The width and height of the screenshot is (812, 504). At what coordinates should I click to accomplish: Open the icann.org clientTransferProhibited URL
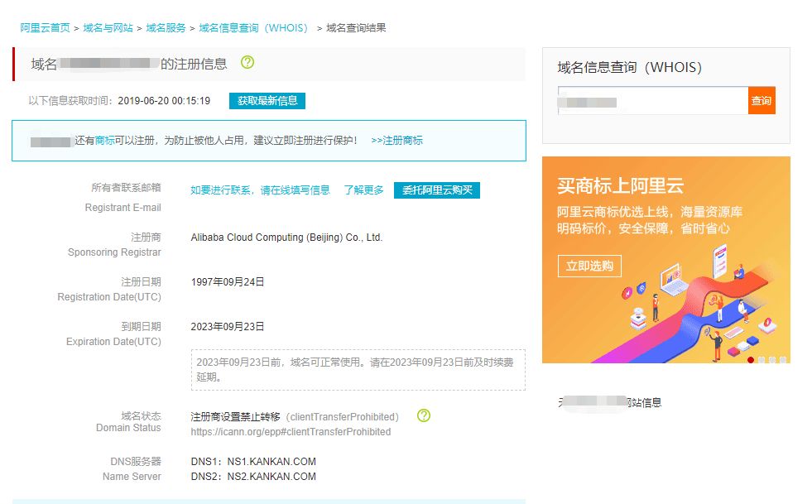pyautogui.click(x=291, y=431)
